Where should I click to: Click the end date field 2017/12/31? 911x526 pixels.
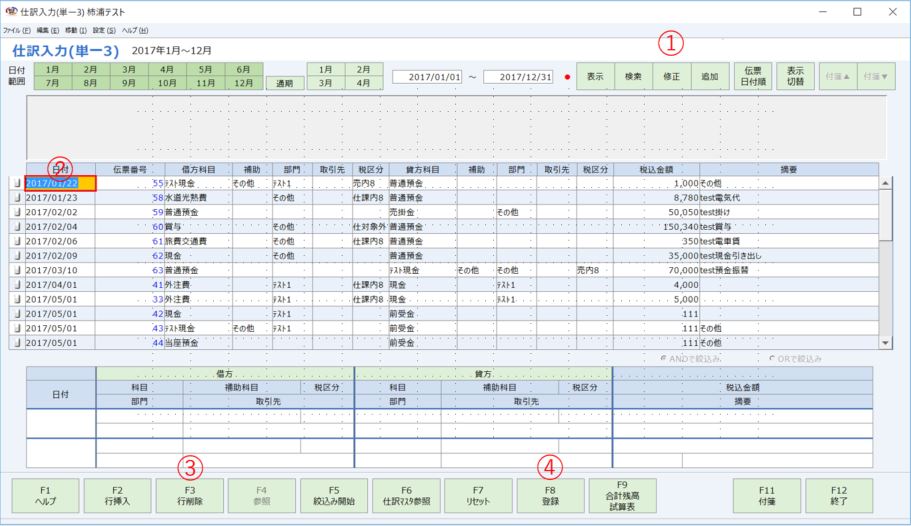(x=518, y=77)
